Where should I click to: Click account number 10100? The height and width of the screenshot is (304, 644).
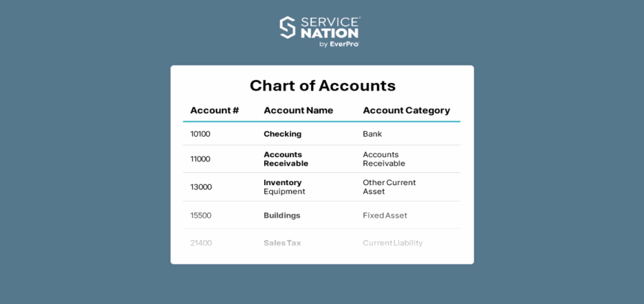tap(201, 134)
